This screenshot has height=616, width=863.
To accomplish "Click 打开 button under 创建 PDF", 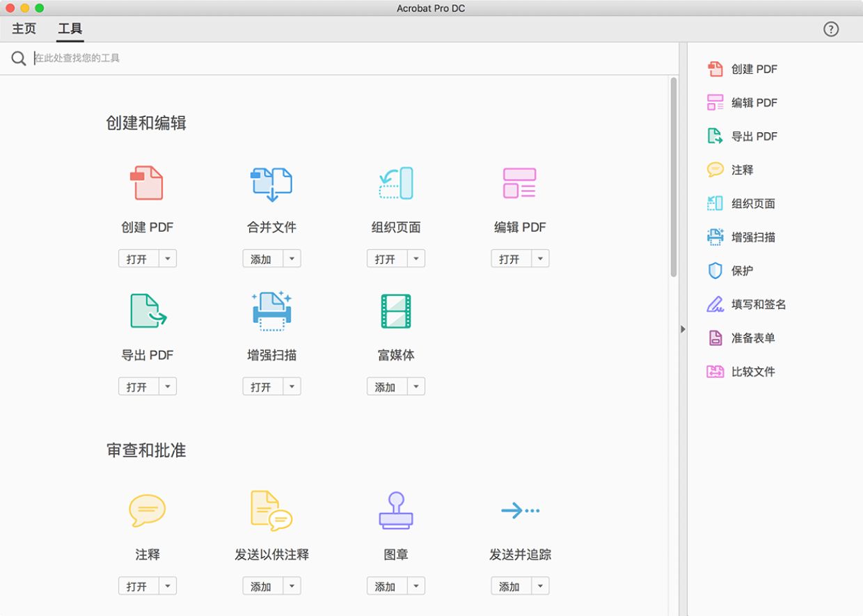I will click(x=138, y=259).
